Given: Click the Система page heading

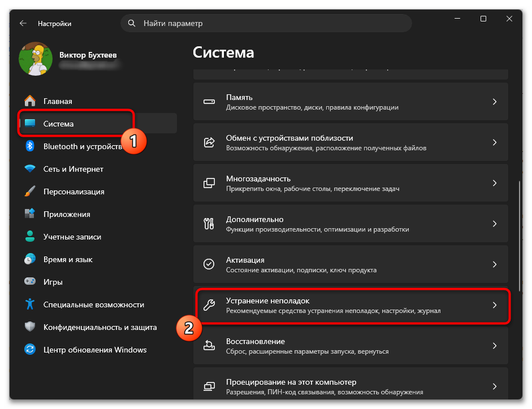Looking at the screenshot, I should point(223,53).
